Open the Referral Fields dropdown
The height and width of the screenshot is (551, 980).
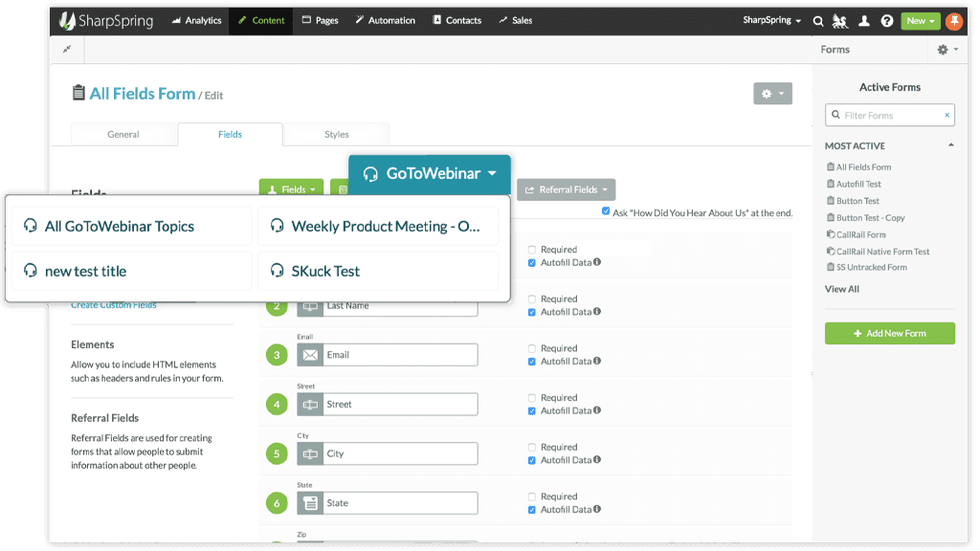[x=566, y=189]
